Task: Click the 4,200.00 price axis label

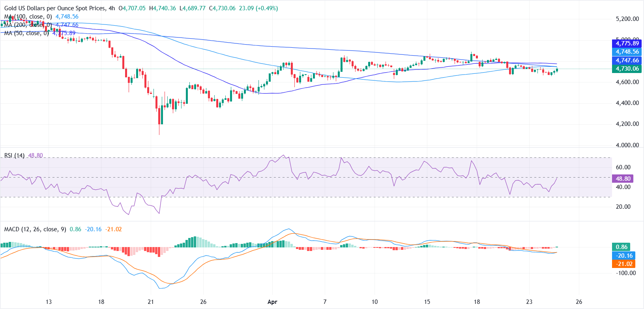Action: [627, 124]
